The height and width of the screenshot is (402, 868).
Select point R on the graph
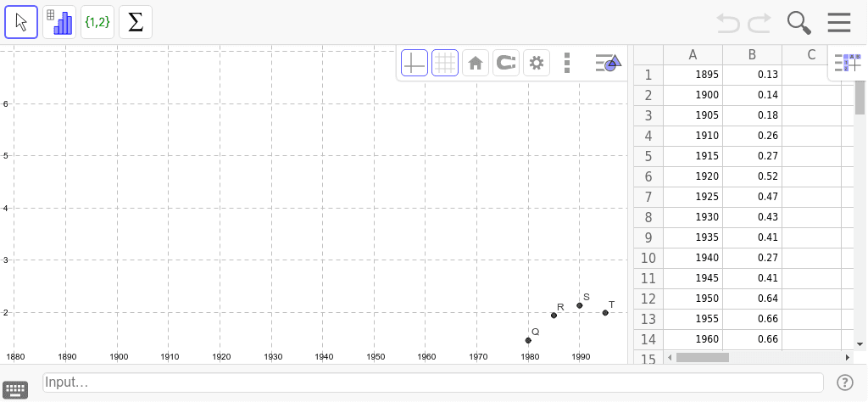point(554,315)
